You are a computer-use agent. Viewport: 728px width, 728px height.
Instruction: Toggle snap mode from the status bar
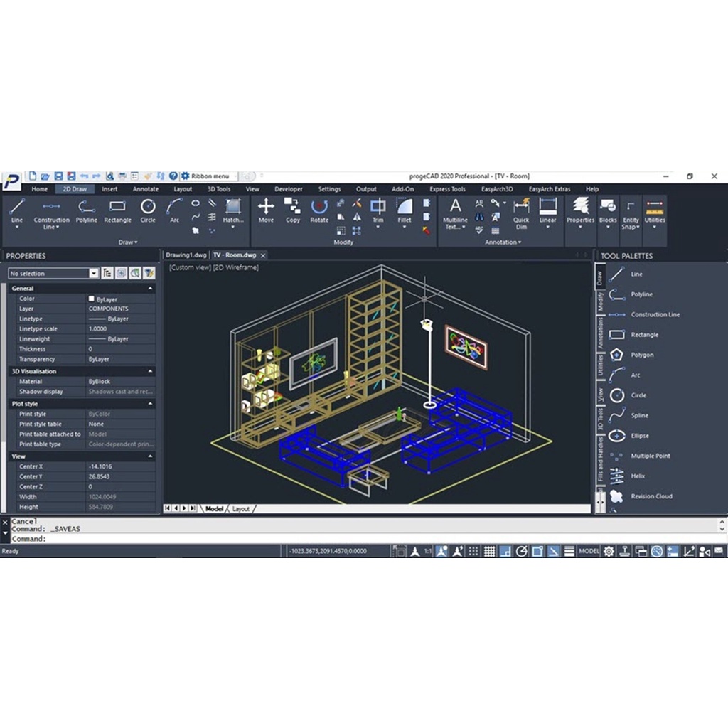(472, 551)
